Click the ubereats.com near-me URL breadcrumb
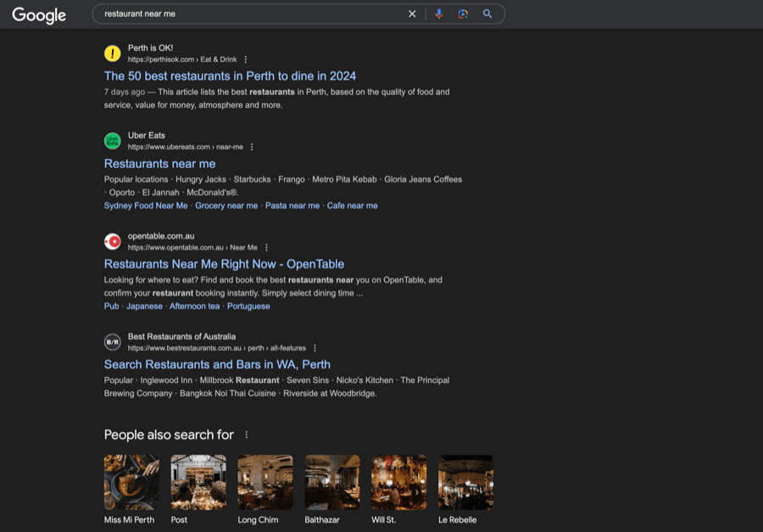 [x=186, y=147]
